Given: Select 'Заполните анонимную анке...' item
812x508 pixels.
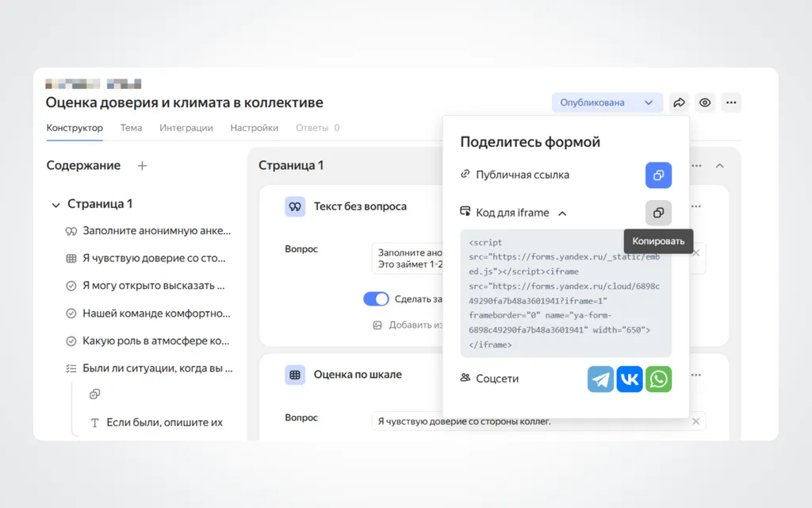Looking at the screenshot, I should (x=147, y=231).
